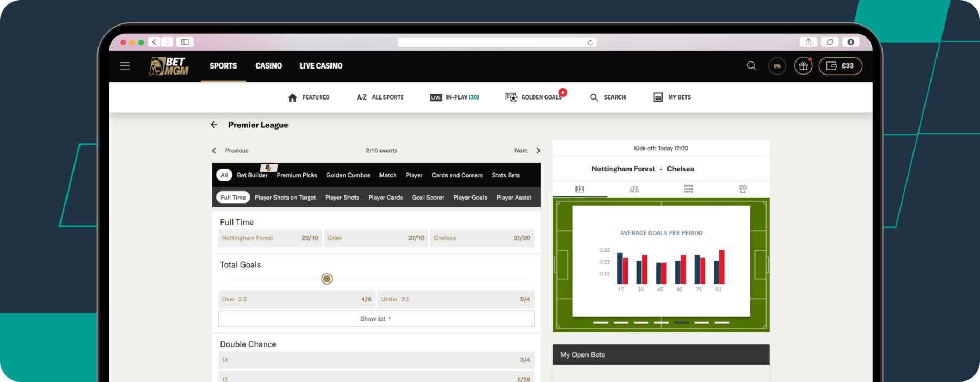The height and width of the screenshot is (382, 980).
Task: Click the browser address bar
Action: pyautogui.click(x=497, y=42)
